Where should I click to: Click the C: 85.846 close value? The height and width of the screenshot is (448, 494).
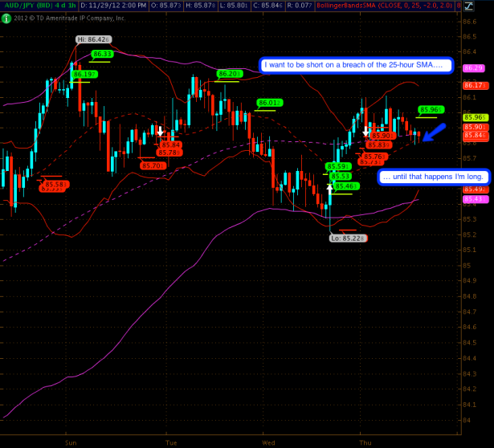click(x=267, y=6)
